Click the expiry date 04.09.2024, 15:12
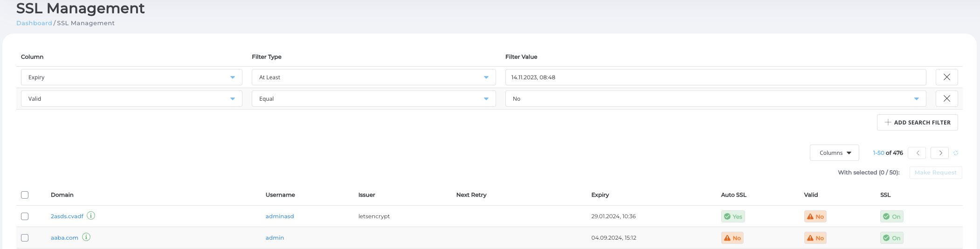 click(614, 238)
